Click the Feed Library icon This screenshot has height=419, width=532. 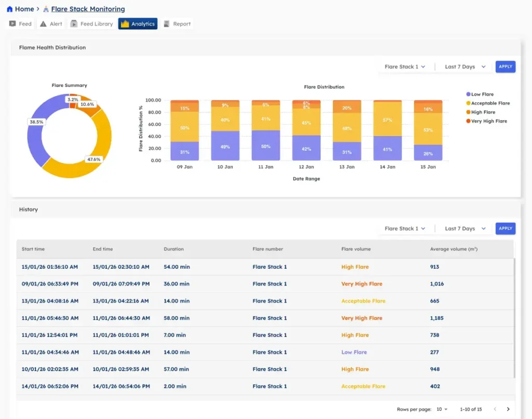click(x=74, y=24)
